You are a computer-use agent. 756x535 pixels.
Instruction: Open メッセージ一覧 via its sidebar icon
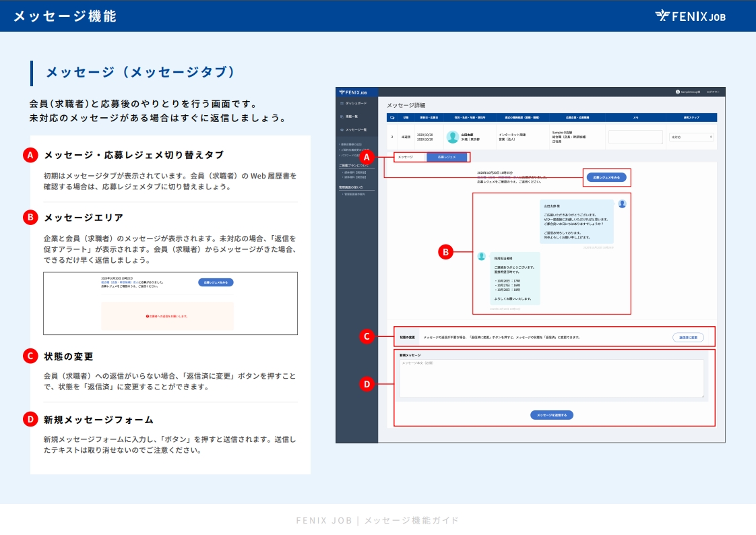[342, 130]
